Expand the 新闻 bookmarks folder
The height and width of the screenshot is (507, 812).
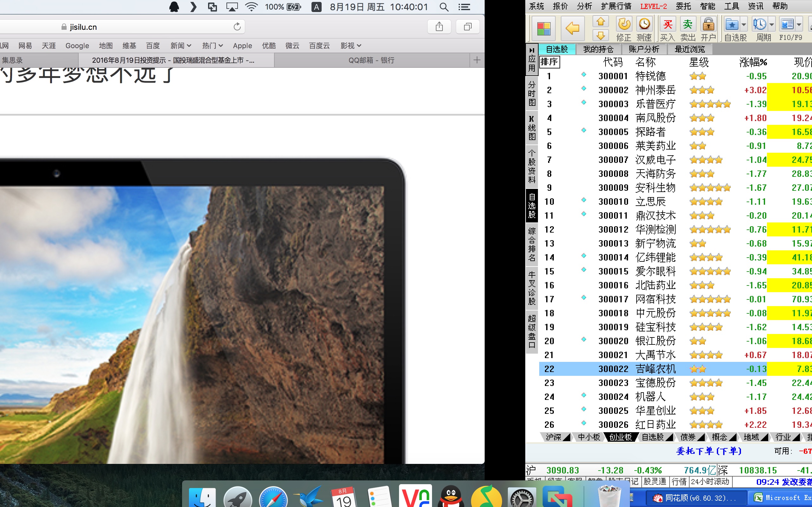(180, 46)
